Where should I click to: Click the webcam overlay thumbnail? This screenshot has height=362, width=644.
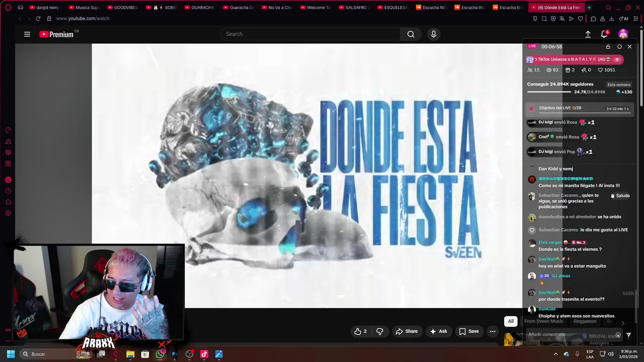point(99,292)
